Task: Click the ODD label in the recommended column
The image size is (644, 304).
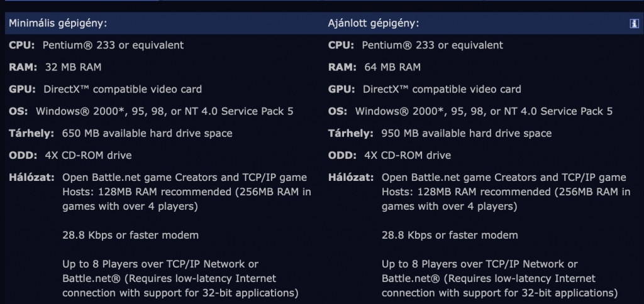Action: [341, 155]
